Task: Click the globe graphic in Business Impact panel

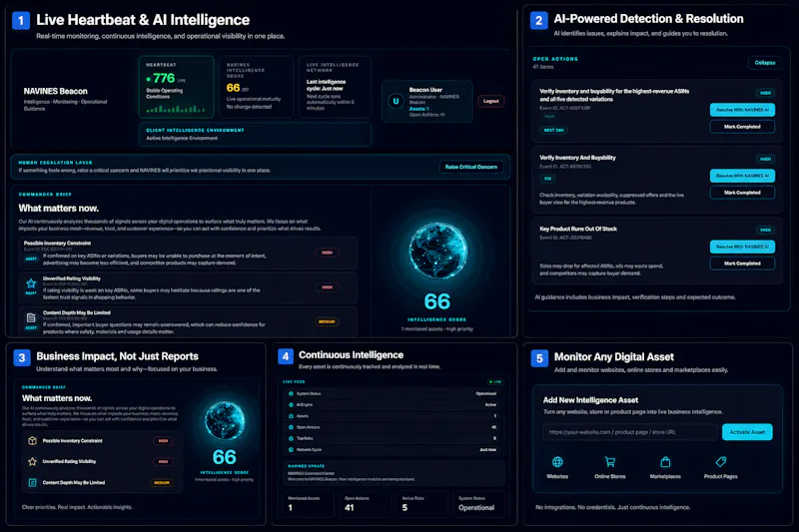Action: tap(224, 421)
